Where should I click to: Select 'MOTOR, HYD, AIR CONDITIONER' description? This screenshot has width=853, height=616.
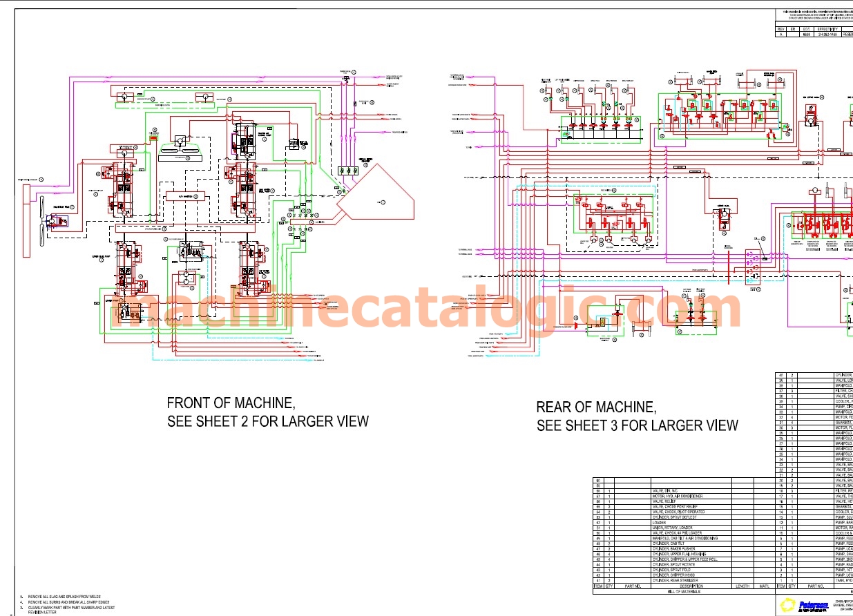(678, 497)
